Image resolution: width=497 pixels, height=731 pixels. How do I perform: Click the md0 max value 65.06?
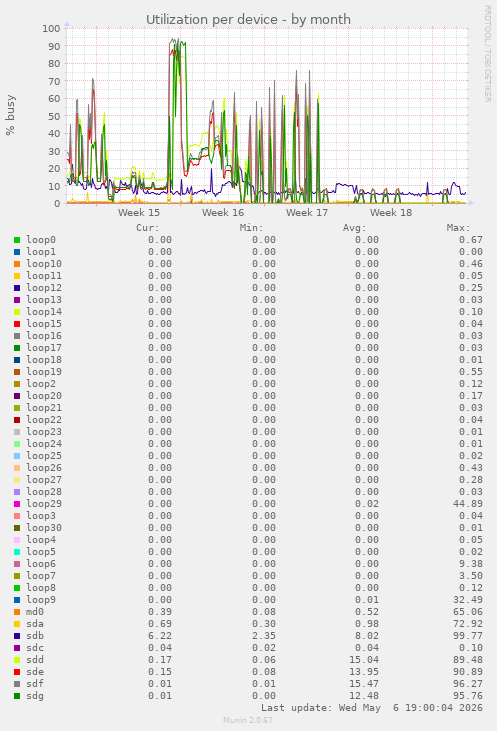[468, 612]
